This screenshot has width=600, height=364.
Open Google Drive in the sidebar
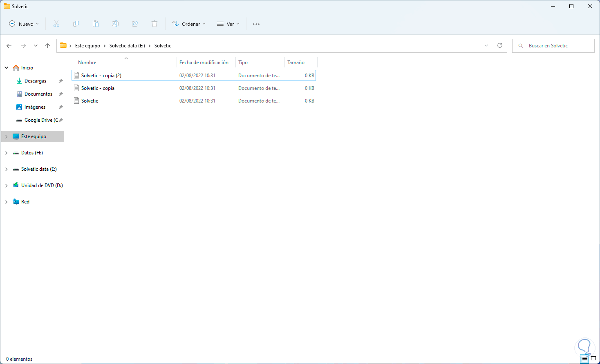[41, 120]
